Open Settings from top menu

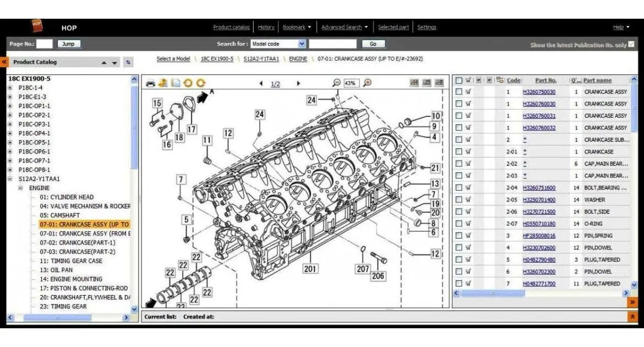pyautogui.click(x=427, y=27)
